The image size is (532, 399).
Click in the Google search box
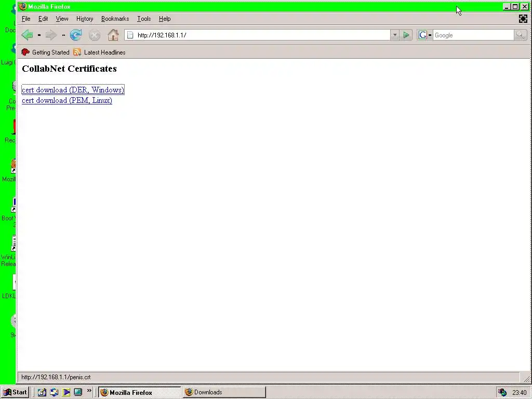tap(473, 35)
